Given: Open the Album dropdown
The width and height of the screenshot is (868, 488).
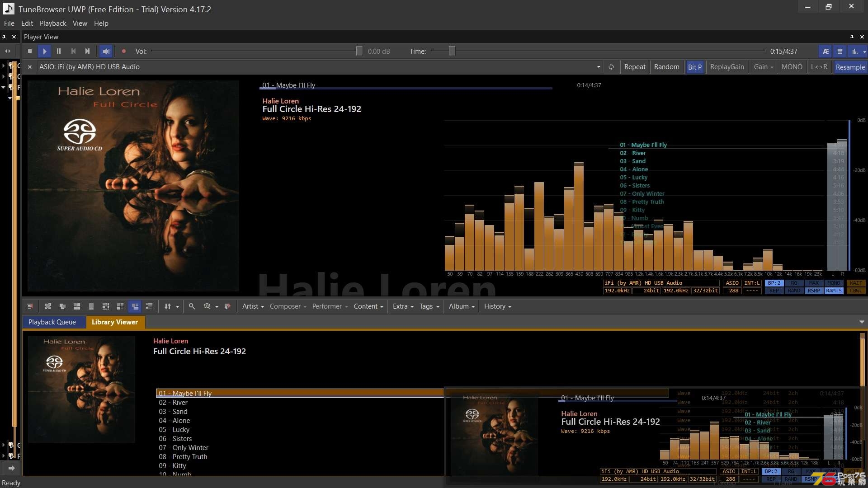Looking at the screenshot, I should (x=462, y=306).
